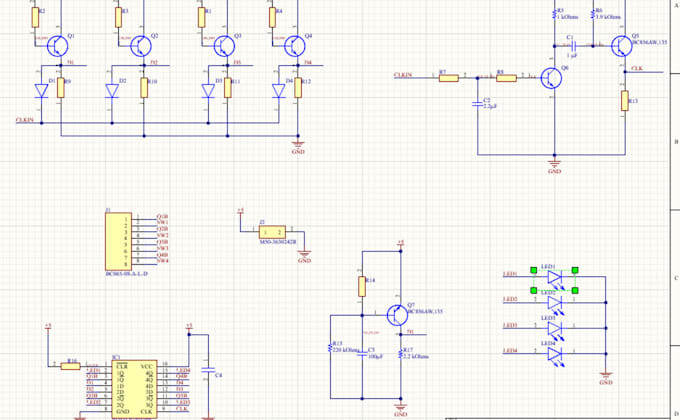
Task: Click the BC065-08-A-L-D part label
Action: (x=127, y=274)
